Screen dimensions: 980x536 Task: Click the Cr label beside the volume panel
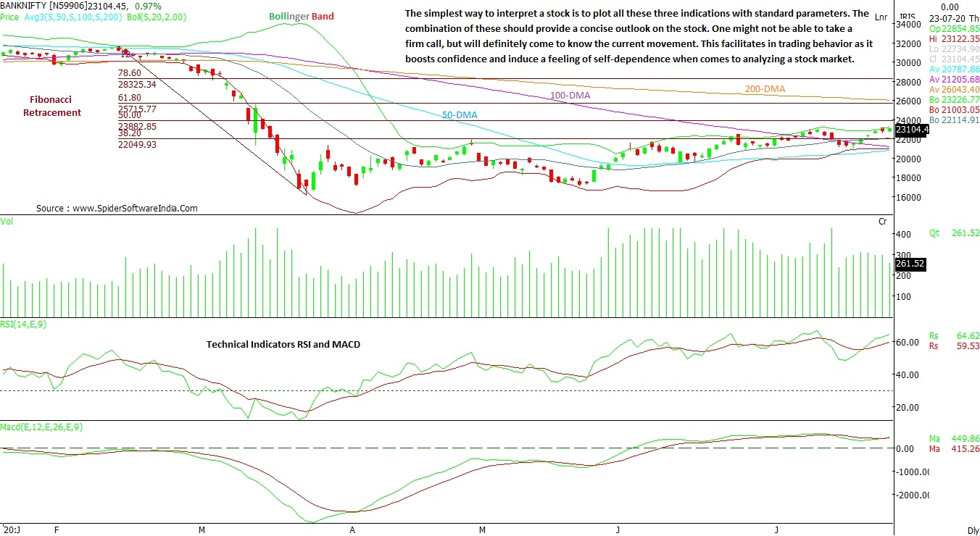[x=882, y=221]
